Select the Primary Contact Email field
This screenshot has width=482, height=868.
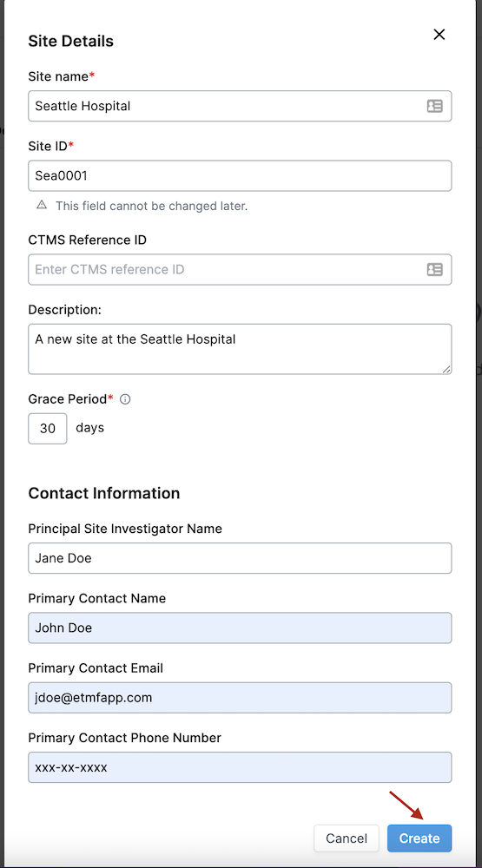pos(240,698)
